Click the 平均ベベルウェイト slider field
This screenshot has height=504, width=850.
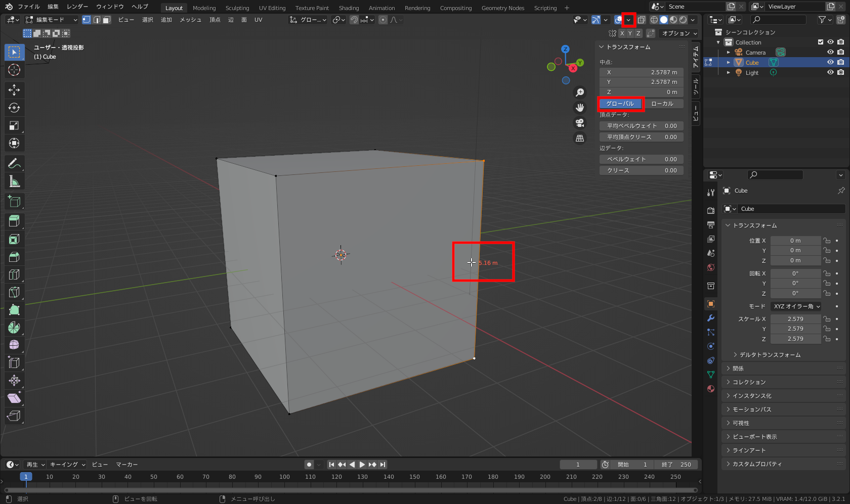[x=642, y=126]
